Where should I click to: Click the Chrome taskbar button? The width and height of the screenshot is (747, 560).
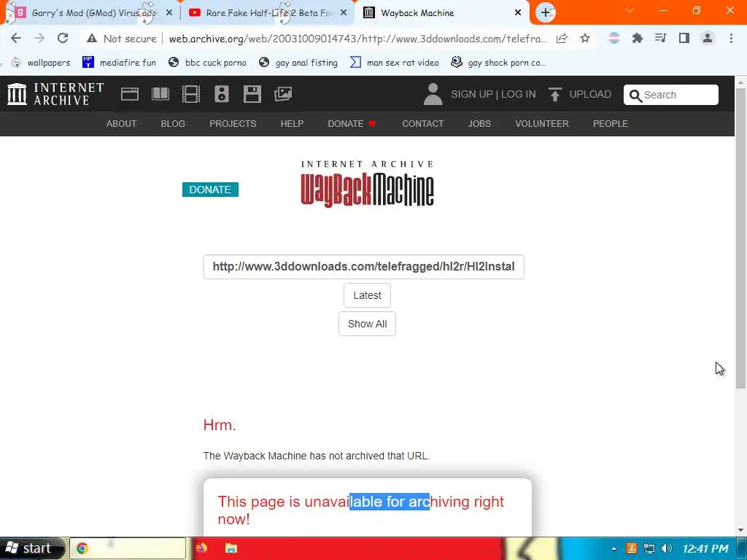(x=128, y=548)
